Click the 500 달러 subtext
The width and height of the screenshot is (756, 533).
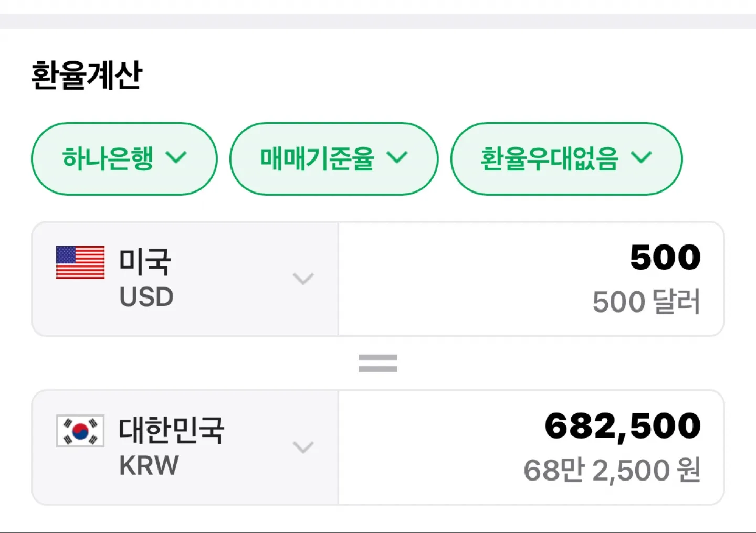click(646, 302)
